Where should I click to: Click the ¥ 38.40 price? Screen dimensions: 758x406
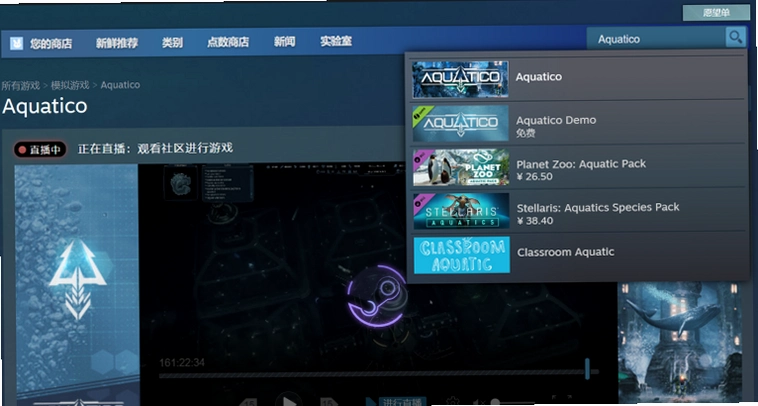click(x=535, y=221)
